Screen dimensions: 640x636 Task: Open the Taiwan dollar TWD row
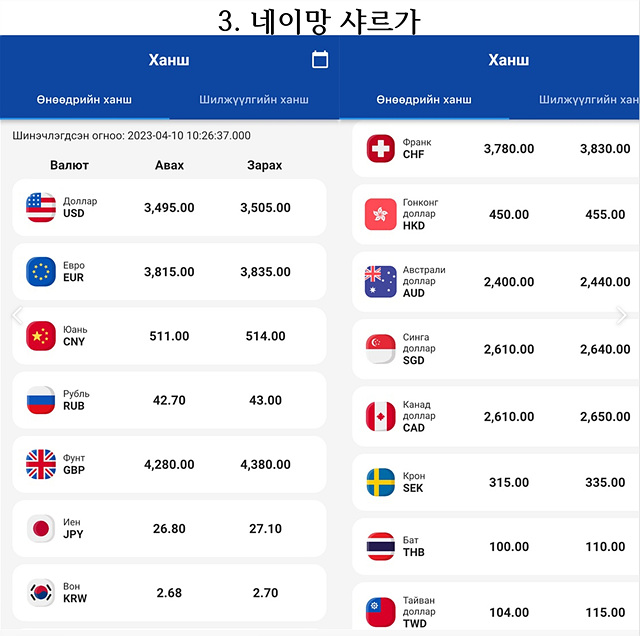coord(496,608)
